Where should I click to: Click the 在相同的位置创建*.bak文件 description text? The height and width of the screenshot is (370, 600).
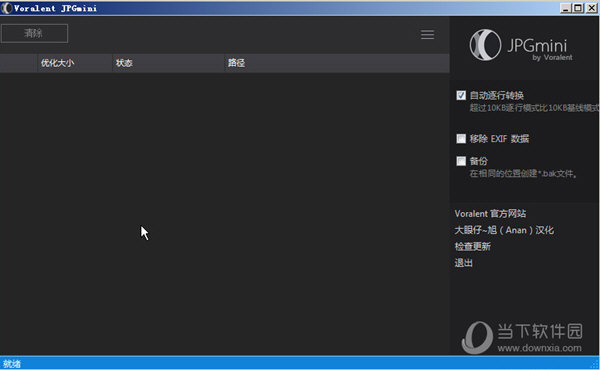[x=523, y=174]
